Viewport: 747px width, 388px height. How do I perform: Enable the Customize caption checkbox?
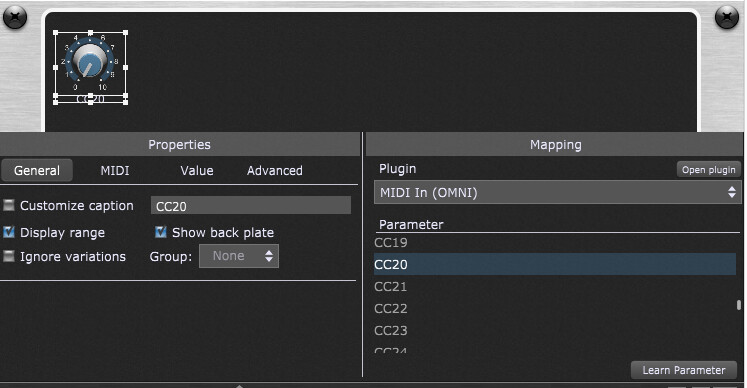pos(9,205)
